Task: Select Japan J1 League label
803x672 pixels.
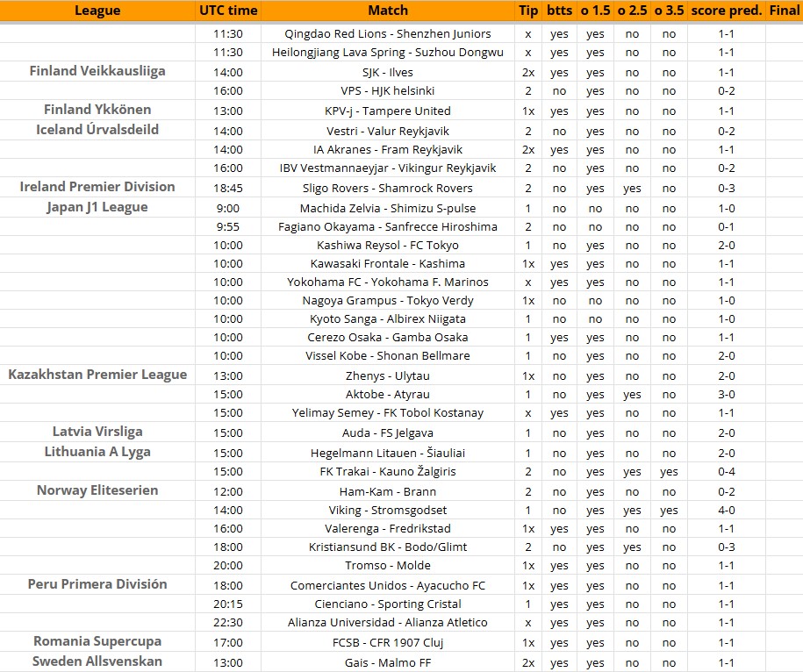Action: pos(97,207)
